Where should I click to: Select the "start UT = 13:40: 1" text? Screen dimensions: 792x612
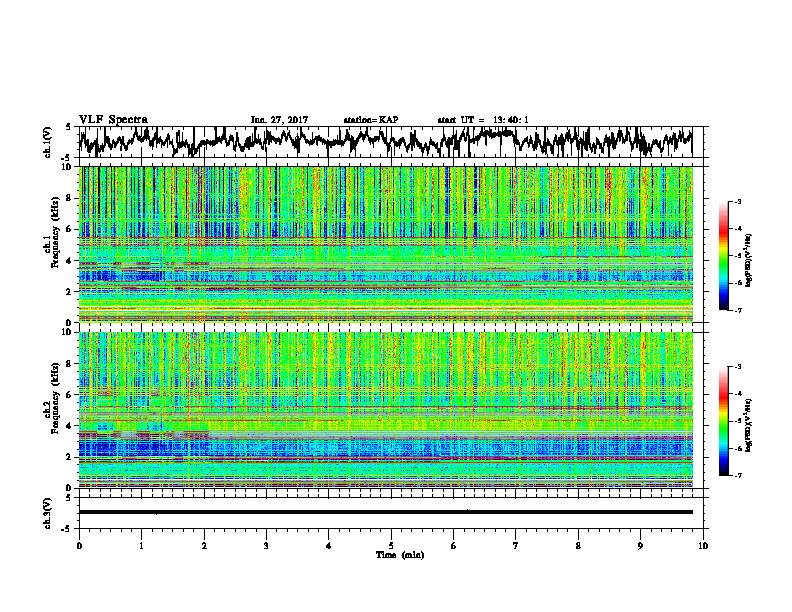click(x=483, y=120)
